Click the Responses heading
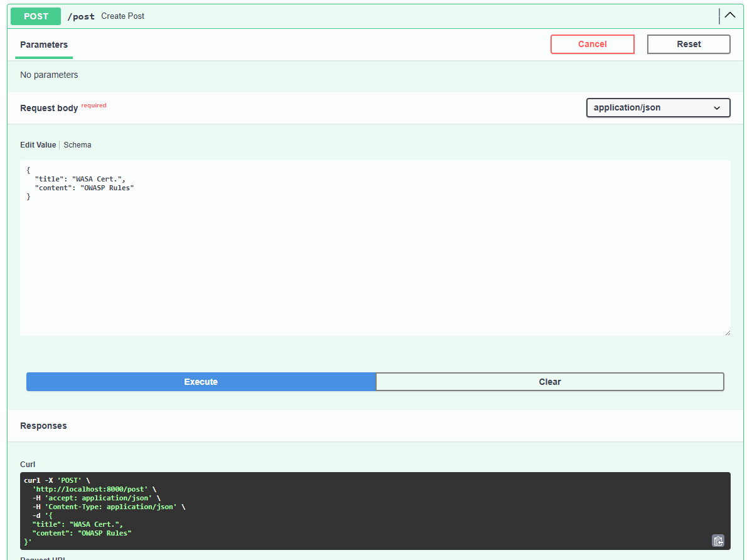The image size is (747, 560). click(x=43, y=426)
